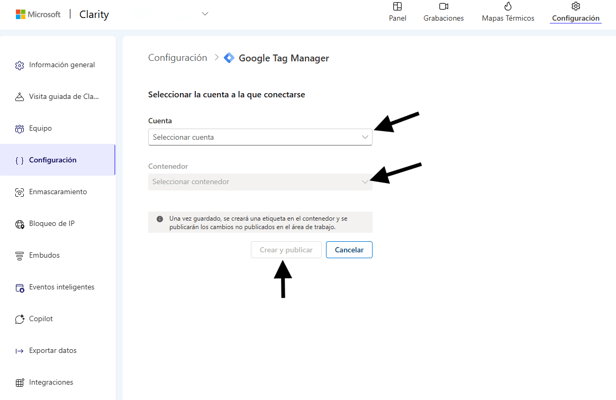Click the Seleccionar la cuenta a la que conectarse heading

click(227, 95)
